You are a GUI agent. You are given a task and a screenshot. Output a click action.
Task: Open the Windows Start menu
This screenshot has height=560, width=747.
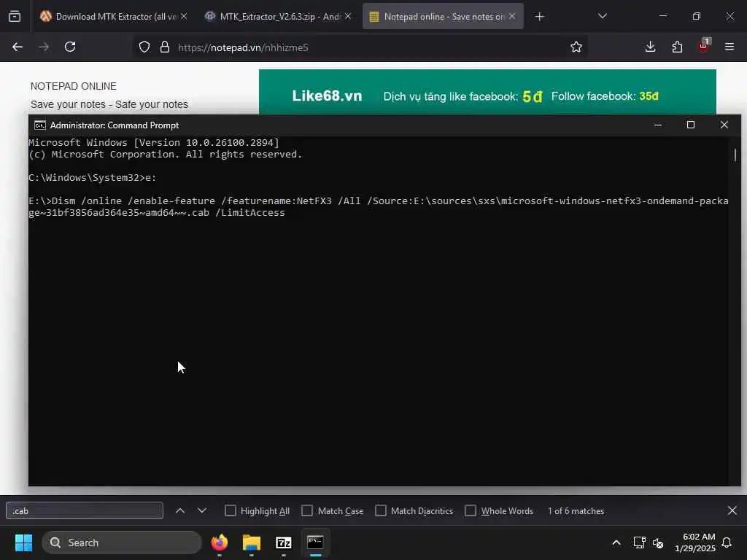pyautogui.click(x=23, y=542)
